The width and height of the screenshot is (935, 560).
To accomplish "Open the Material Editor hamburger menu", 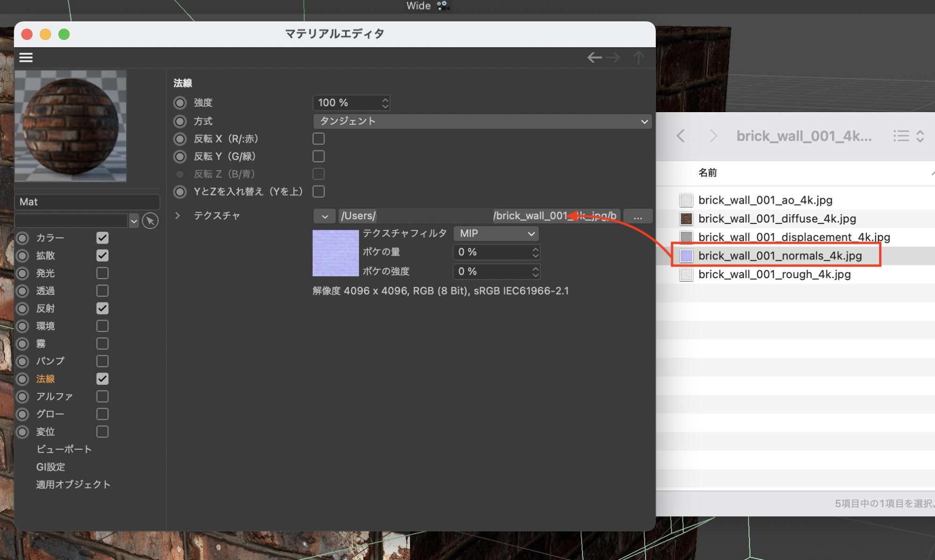I will 26,57.
